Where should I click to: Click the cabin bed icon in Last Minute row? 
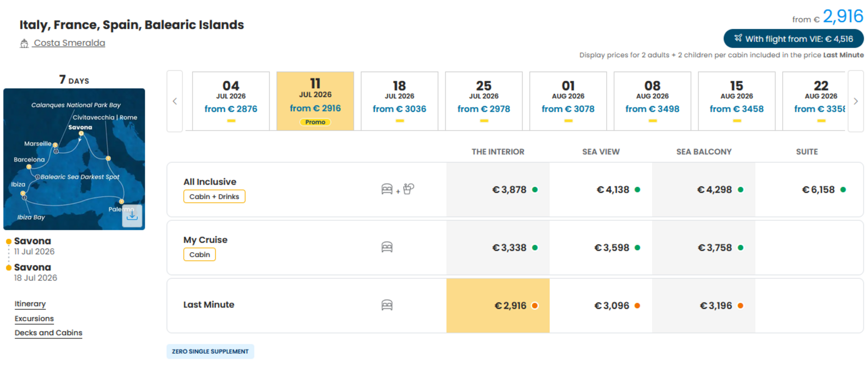tap(387, 305)
